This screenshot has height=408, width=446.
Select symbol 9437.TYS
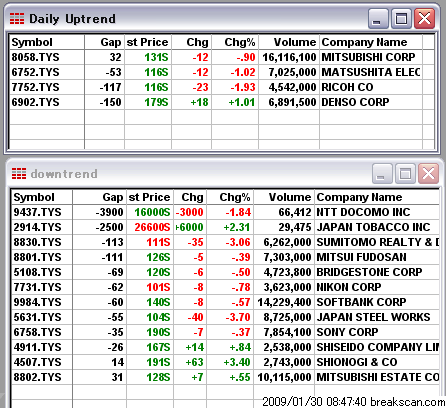point(37,212)
